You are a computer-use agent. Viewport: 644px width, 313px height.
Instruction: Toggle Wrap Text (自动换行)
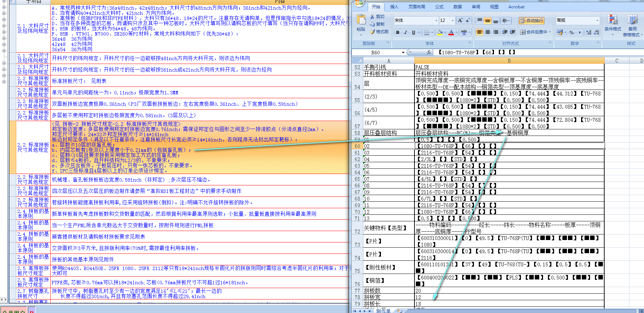(531, 21)
